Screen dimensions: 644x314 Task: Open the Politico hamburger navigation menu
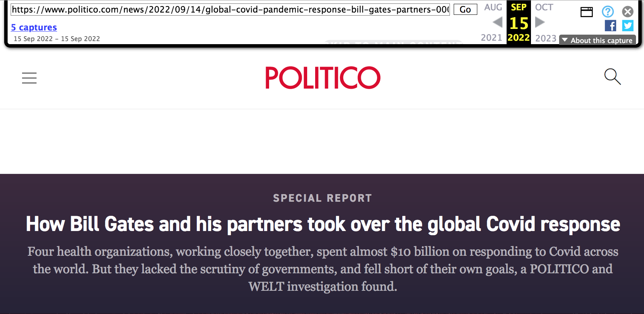pos(29,78)
